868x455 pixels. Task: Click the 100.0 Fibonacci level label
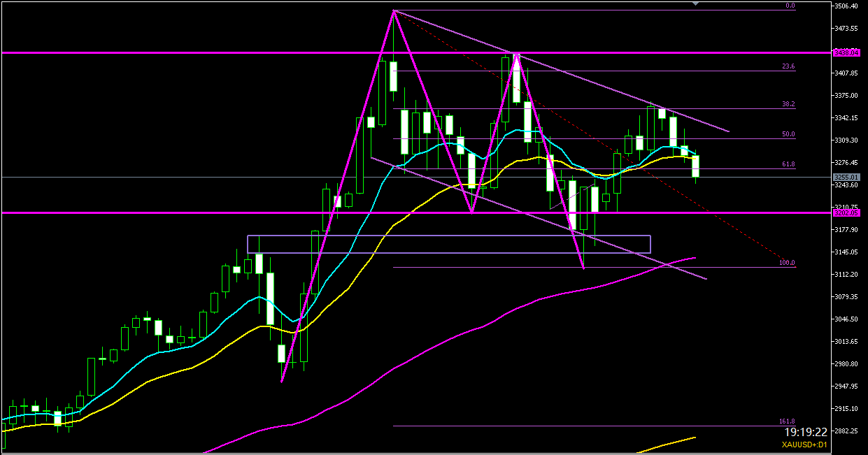(787, 263)
